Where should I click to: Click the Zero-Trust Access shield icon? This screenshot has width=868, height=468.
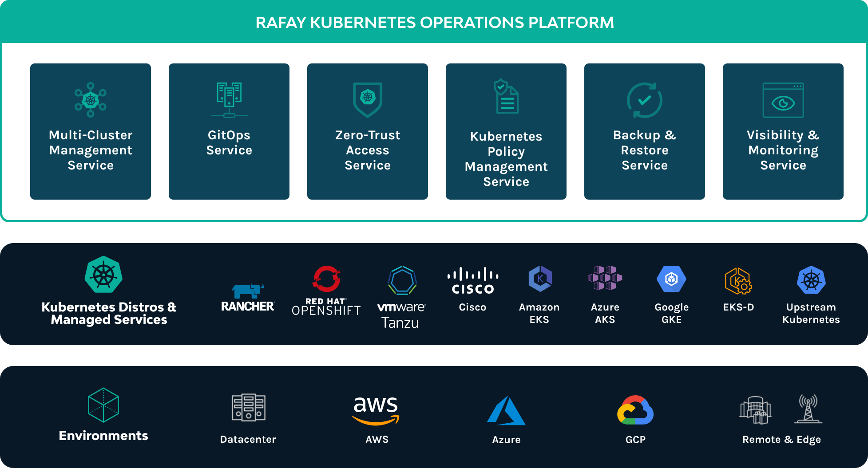click(x=368, y=100)
